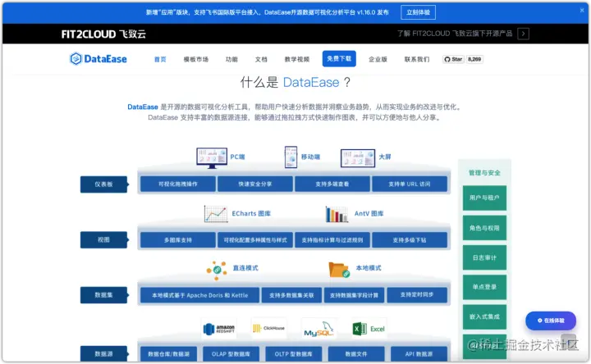Click the 数据仓库/数据湖 box
This screenshot has width=591, height=364.
(x=168, y=354)
